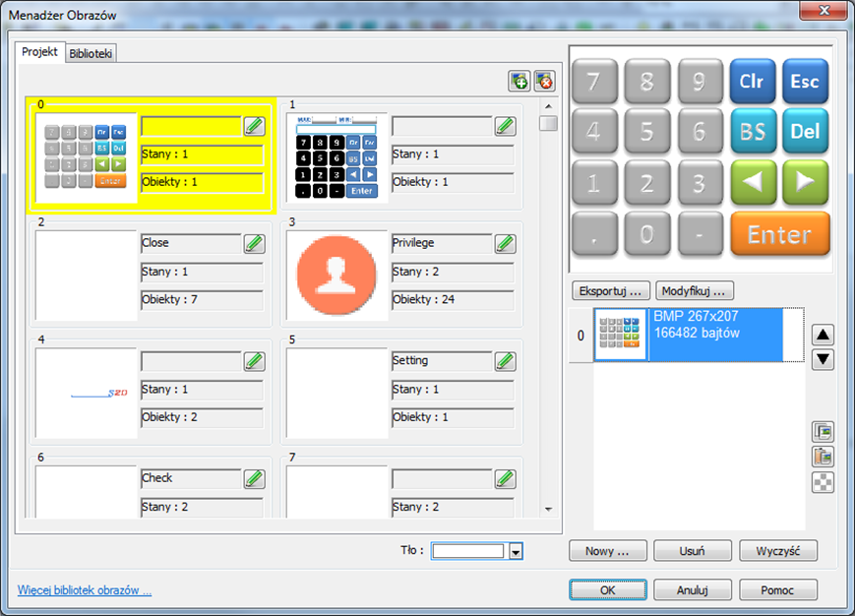
Task: Click the Usuń button
Action: pos(693,551)
